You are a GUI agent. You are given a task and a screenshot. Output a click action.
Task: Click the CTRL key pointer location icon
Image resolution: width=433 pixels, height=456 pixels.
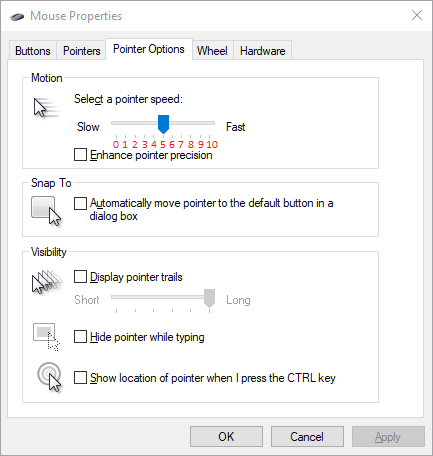coord(50,377)
